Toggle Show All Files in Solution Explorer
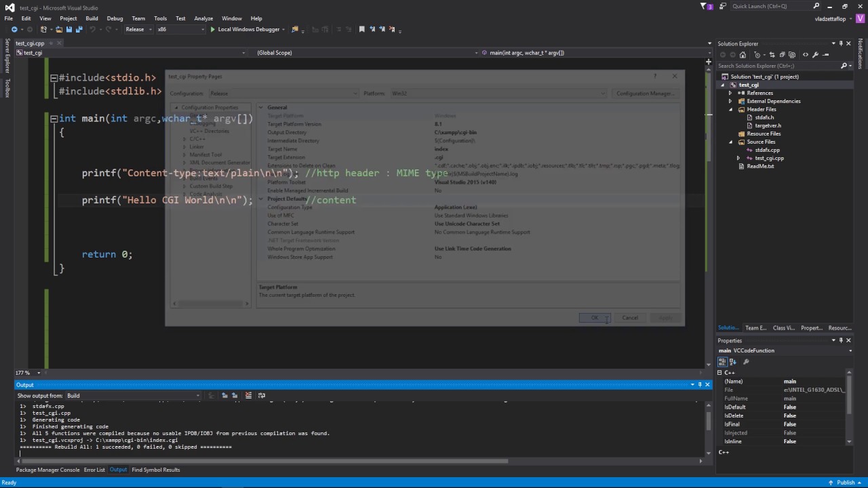 point(792,55)
